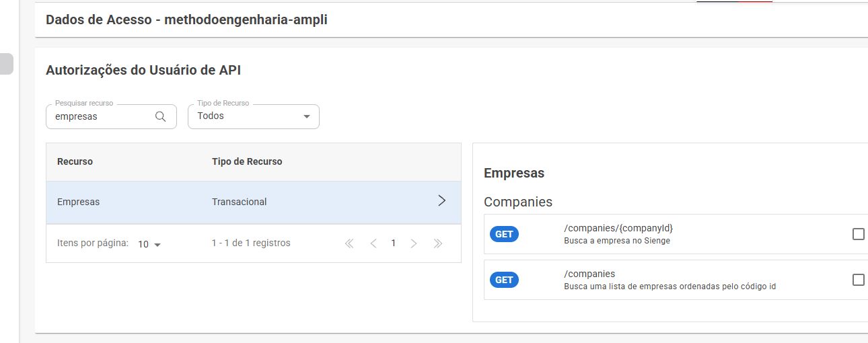The image size is (868, 343).
Task: Jump to last page icon
Action: pyautogui.click(x=438, y=243)
